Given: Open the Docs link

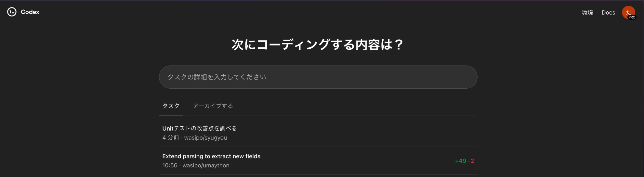Looking at the screenshot, I should pos(608,12).
